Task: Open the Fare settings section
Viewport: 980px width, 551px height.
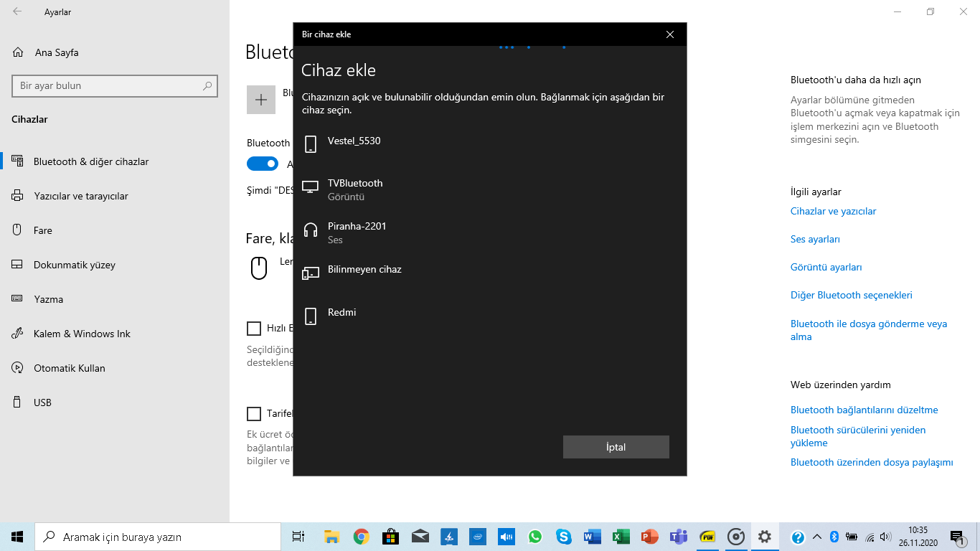Action: click(115, 230)
